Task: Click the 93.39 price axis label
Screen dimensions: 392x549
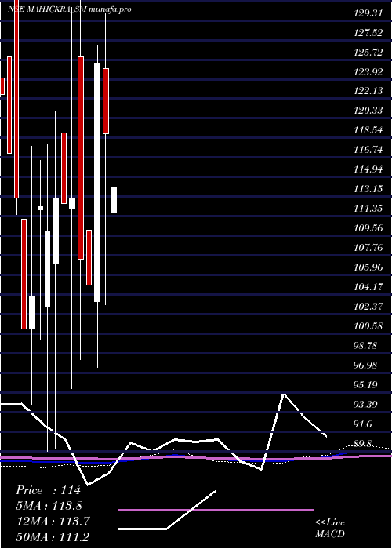Action: click(365, 405)
